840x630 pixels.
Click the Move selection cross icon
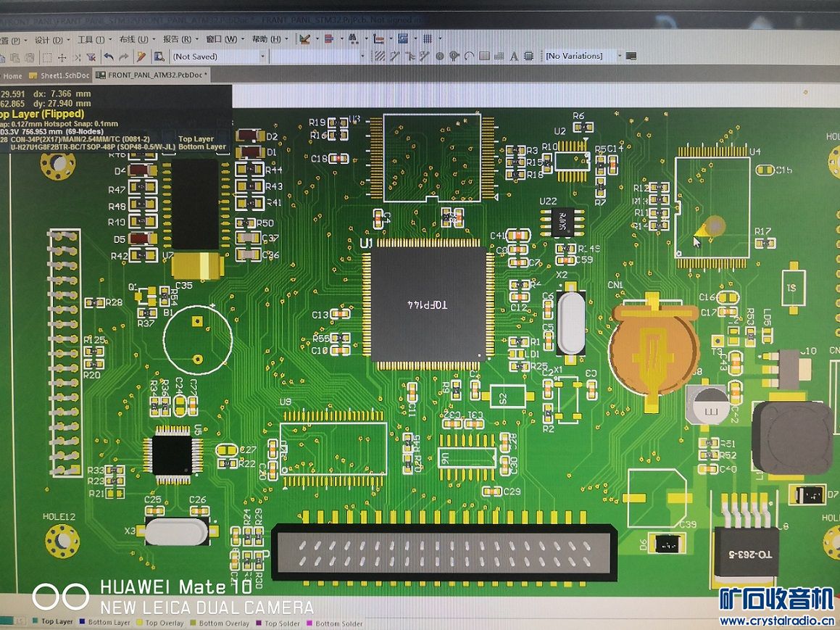(62, 57)
